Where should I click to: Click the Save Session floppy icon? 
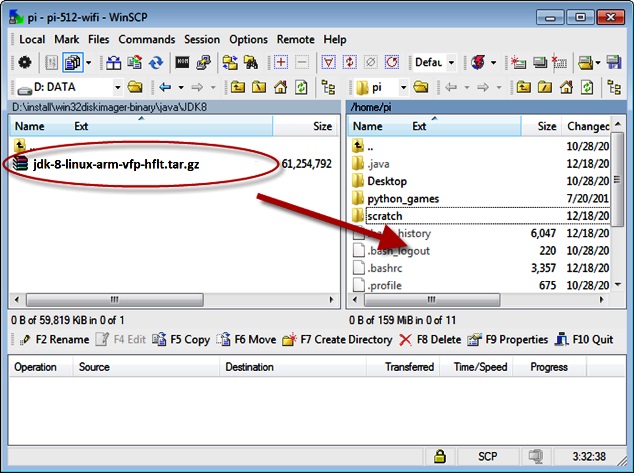click(614, 63)
